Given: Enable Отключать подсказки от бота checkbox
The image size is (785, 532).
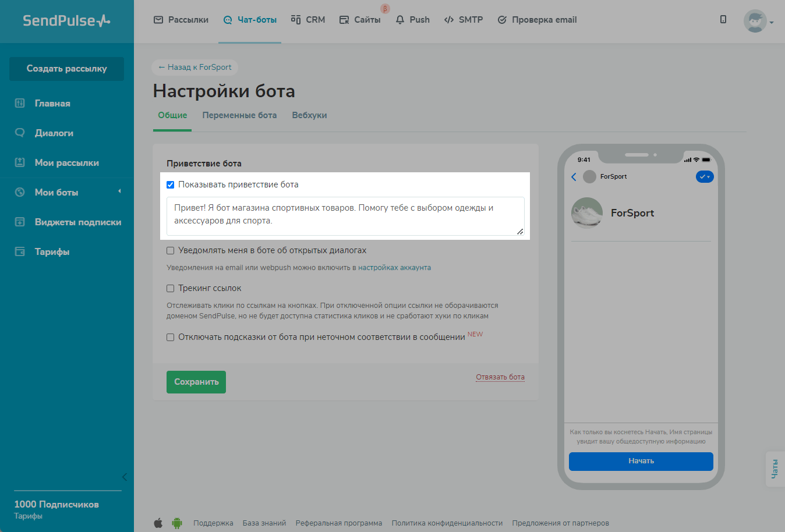Looking at the screenshot, I should (171, 337).
